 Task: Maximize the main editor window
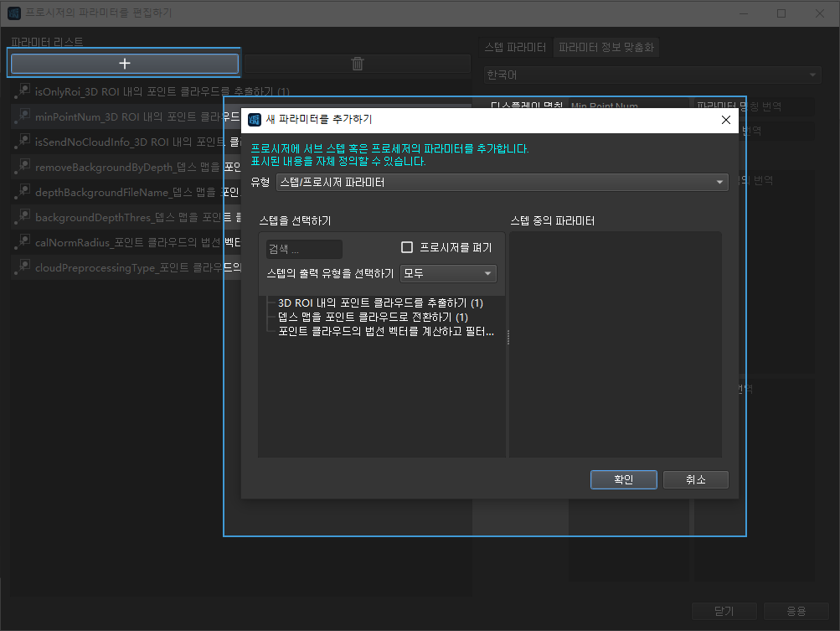point(781,13)
